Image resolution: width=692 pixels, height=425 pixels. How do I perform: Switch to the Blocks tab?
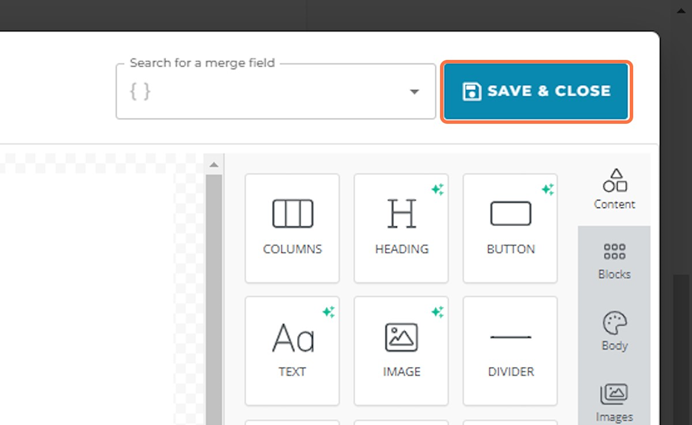click(614, 261)
